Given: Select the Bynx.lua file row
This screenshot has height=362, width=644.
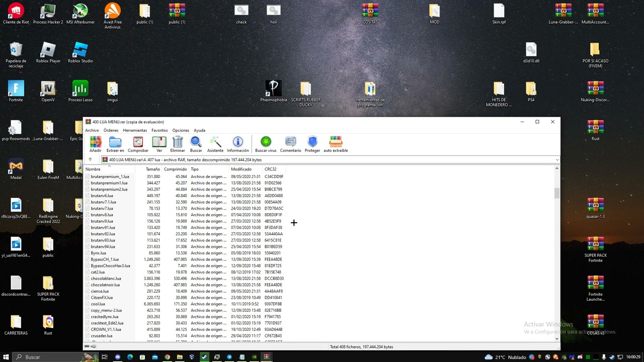Looking at the screenshot, I should (x=185, y=253).
